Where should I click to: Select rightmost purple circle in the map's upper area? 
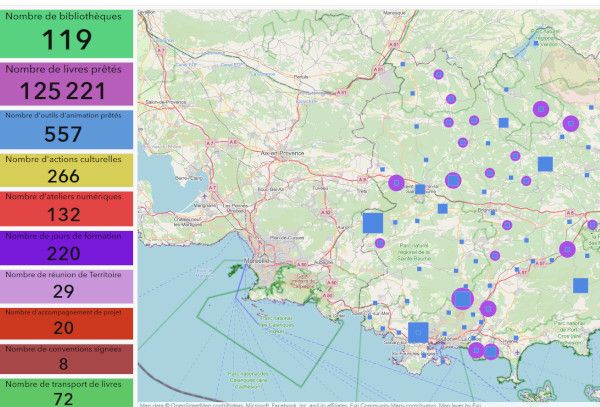point(571,124)
